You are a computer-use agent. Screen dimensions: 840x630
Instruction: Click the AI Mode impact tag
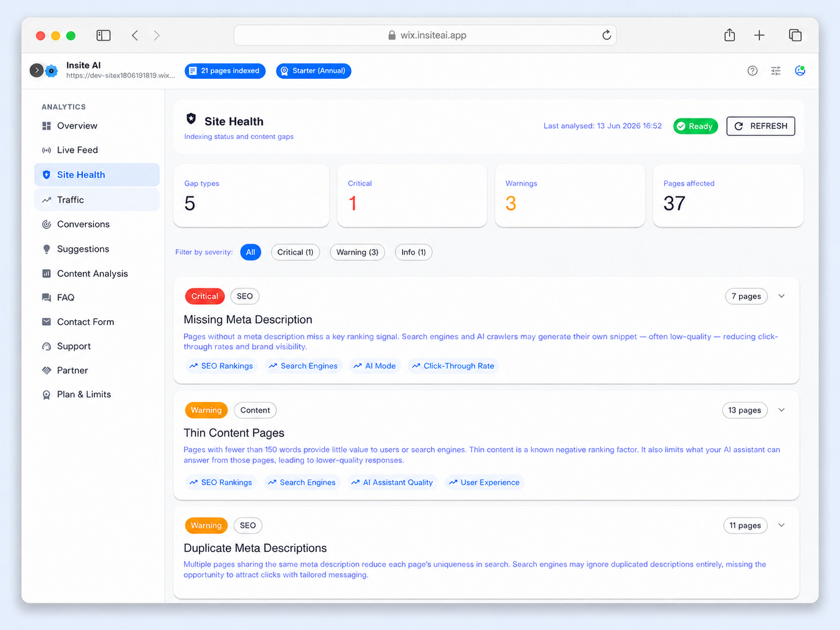[x=375, y=366]
